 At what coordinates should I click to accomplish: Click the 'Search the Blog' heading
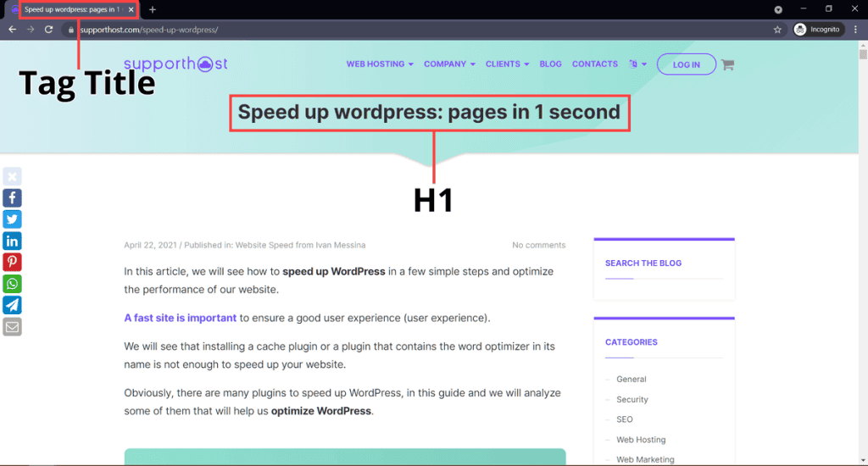(x=643, y=264)
